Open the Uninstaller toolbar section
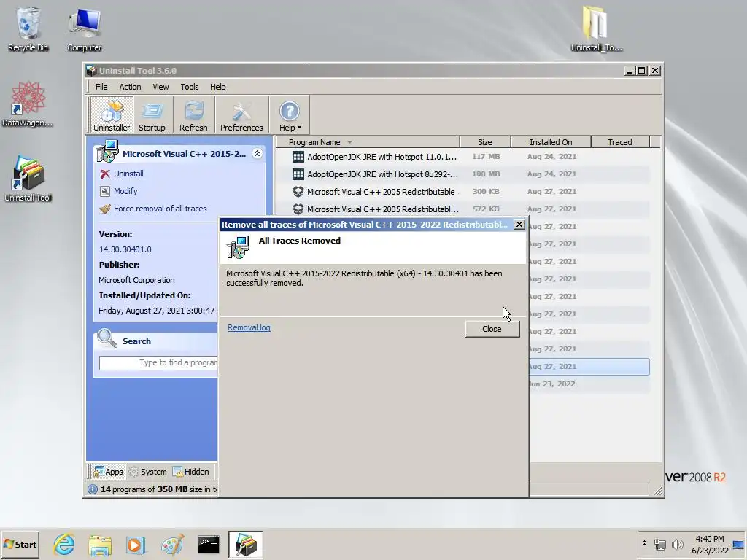This screenshot has width=747, height=560. click(x=112, y=114)
